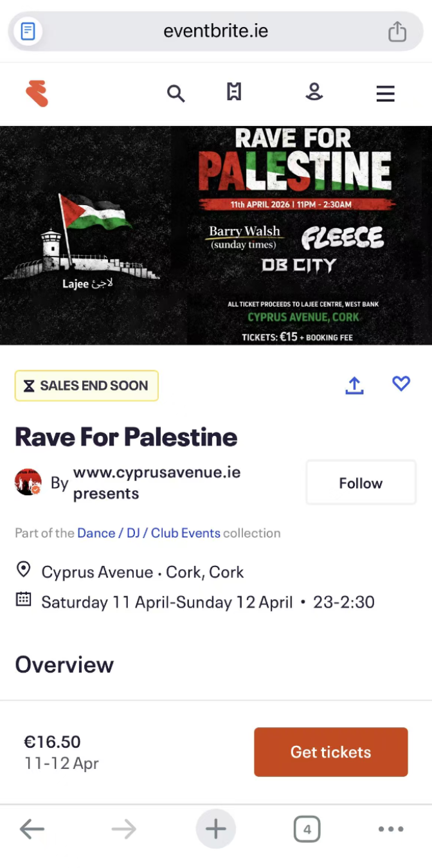The height and width of the screenshot is (868, 432).
Task: Show open tabs switcher
Action: [x=307, y=829]
